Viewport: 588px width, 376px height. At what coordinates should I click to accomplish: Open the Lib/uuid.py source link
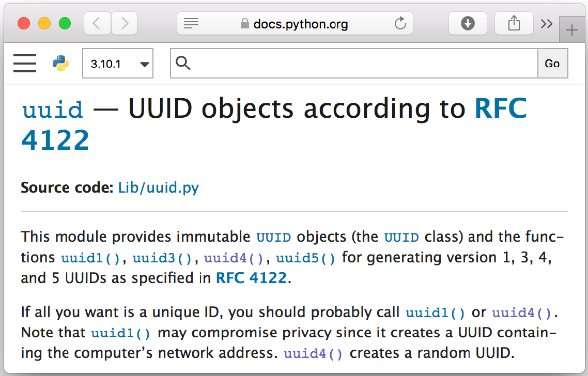(159, 187)
